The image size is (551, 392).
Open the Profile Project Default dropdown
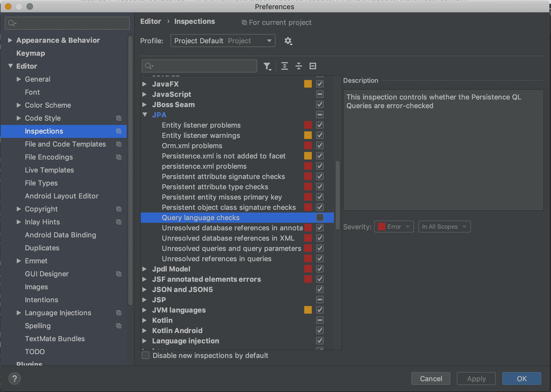point(223,41)
